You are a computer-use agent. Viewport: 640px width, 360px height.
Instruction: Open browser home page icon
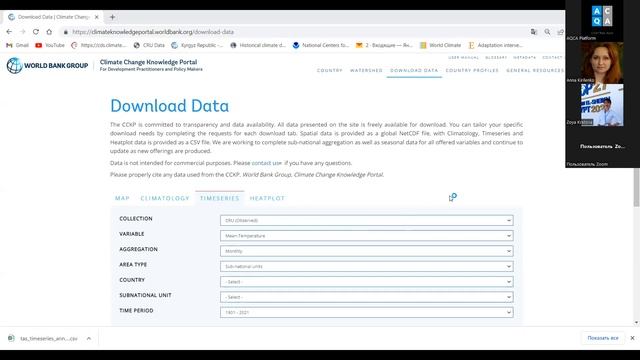click(49, 32)
